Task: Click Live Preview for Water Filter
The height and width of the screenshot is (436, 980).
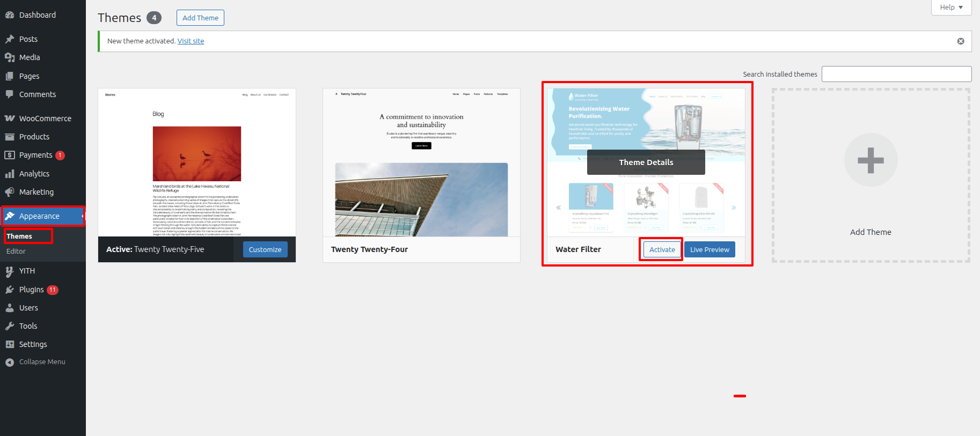Action: point(710,249)
